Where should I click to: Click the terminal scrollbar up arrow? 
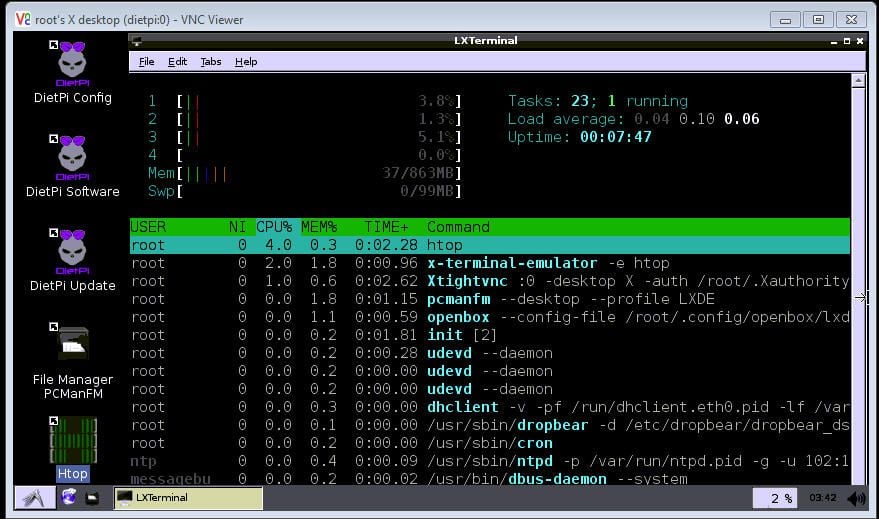(x=858, y=81)
